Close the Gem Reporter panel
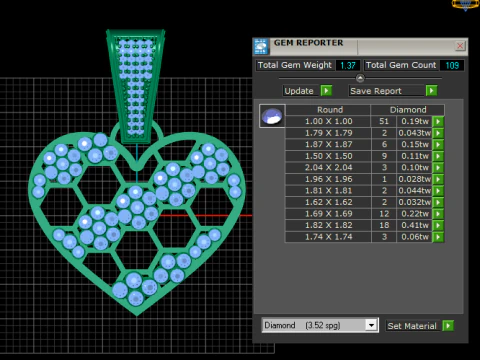480x360 pixels. tap(460, 46)
